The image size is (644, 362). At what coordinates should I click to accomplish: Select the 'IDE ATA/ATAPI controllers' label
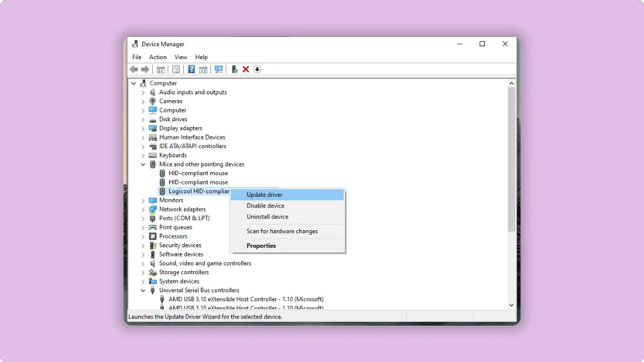pos(193,146)
